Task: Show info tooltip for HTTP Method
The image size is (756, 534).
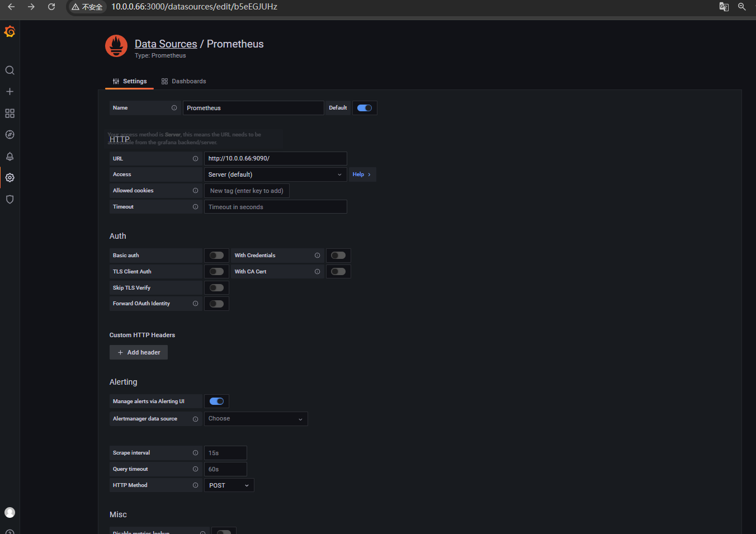Action: tap(195, 485)
